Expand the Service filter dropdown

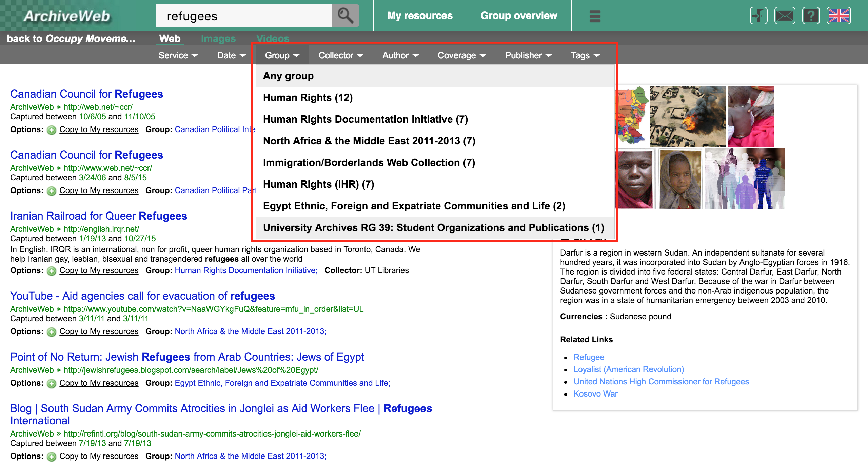[x=178, y=55]
